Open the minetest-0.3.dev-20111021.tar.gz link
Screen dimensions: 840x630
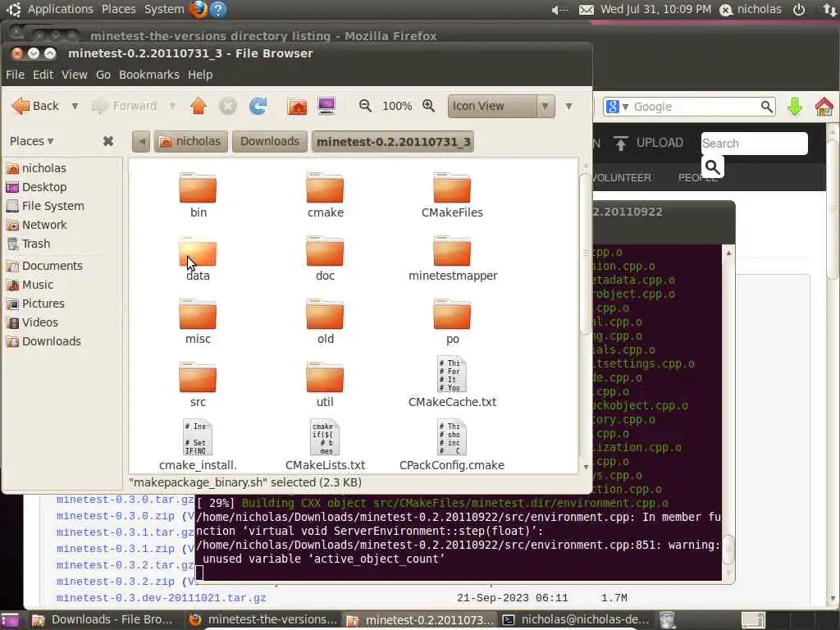click(162, 598)
